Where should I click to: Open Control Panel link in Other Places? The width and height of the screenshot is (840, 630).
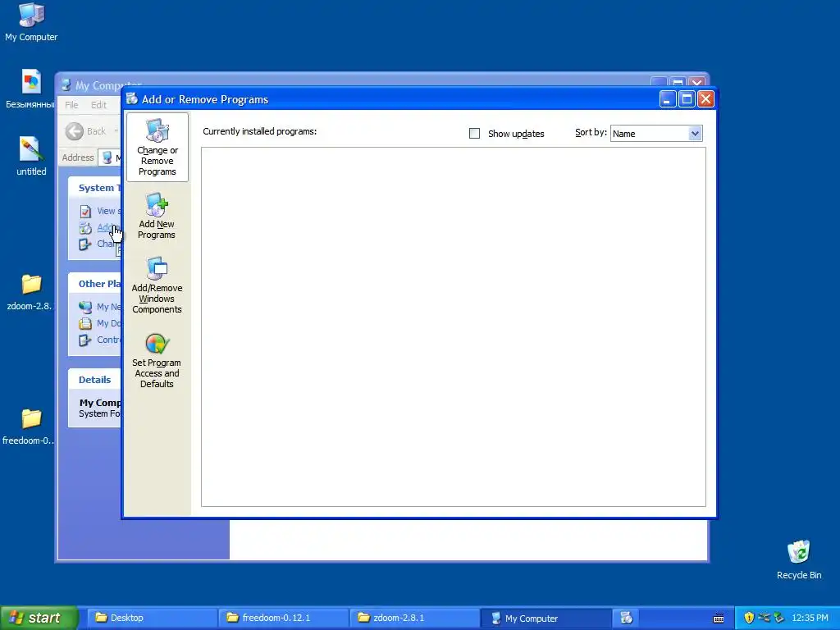[108, 340]
